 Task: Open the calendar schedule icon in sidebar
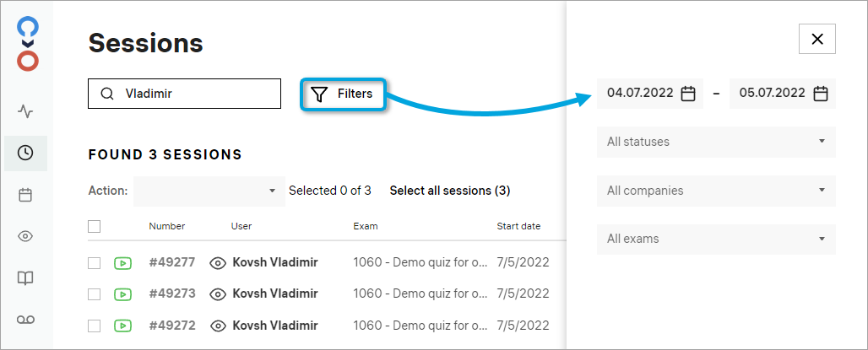25,195
